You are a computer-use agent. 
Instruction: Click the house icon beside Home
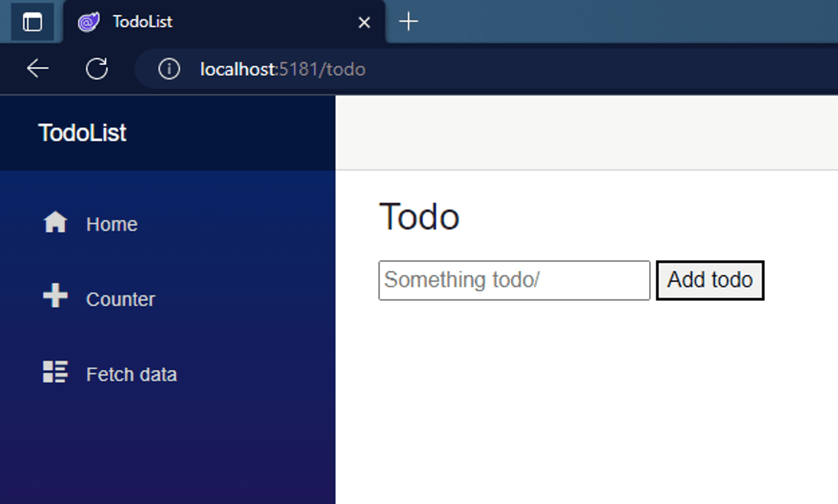[x=55, y=223]
